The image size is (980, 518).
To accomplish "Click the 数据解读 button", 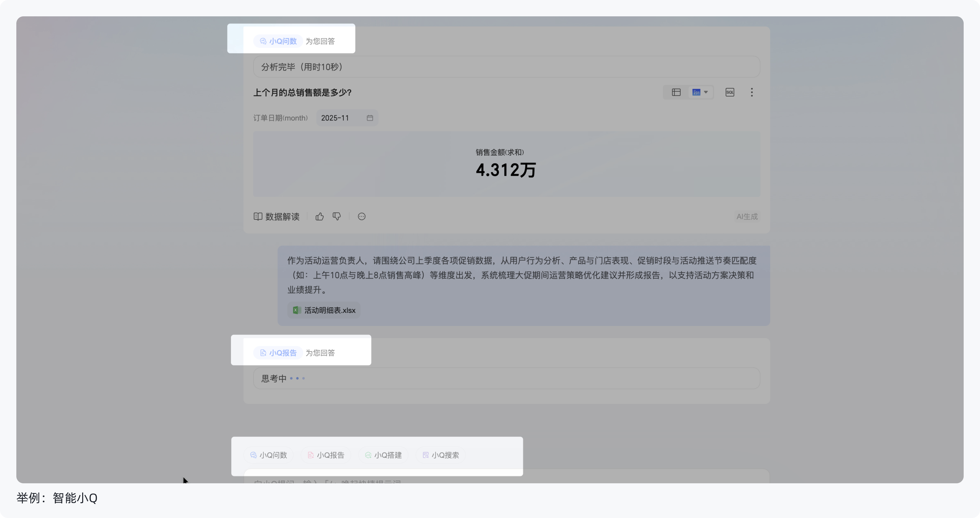I will 281,216.
